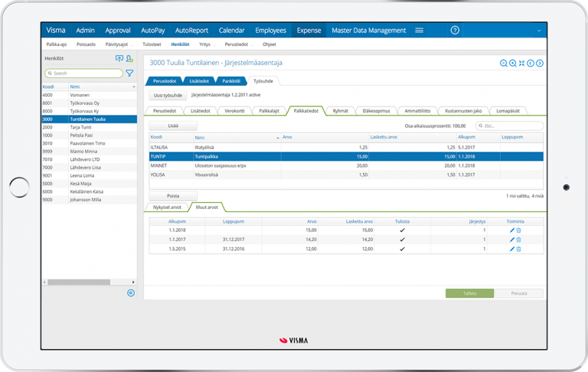Viewport: 588px width, 372px height.
Task: Expand the user dropdown chevron at top right
Action: [x=539, y=31]
